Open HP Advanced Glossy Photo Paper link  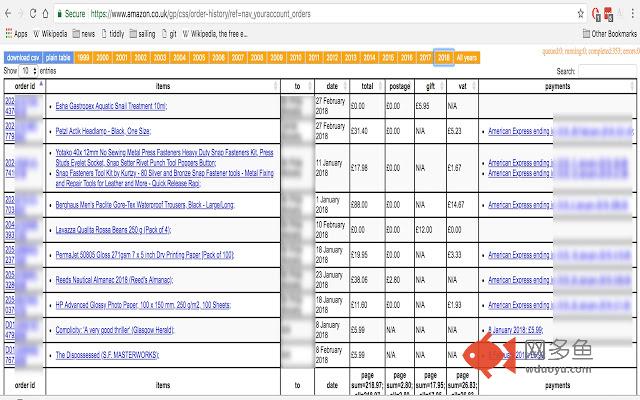143,305
